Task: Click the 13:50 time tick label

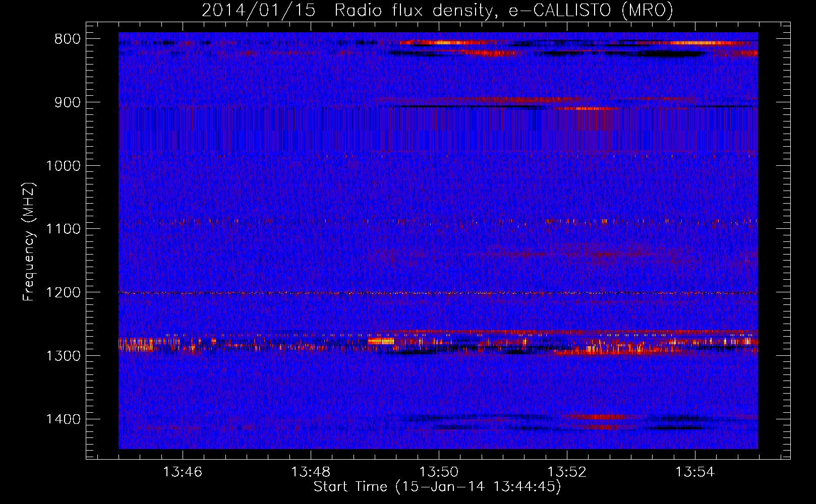Action: 439,472
